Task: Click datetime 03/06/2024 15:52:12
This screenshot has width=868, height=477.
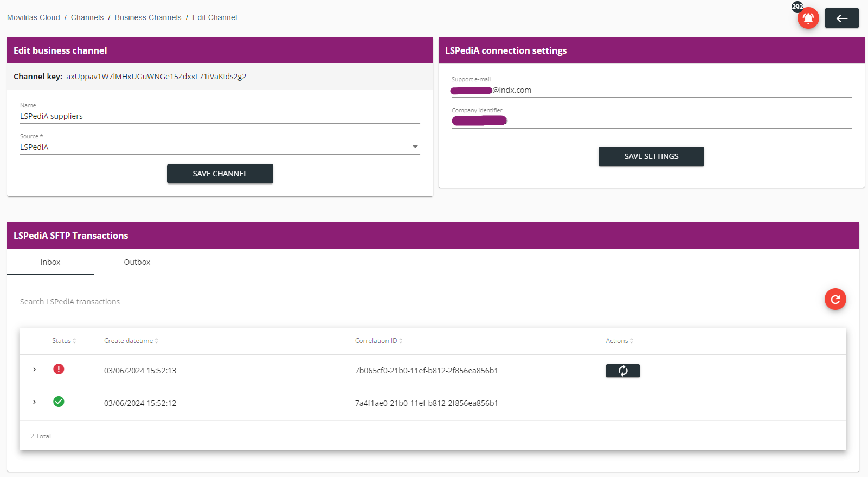Action: (140, 403)
